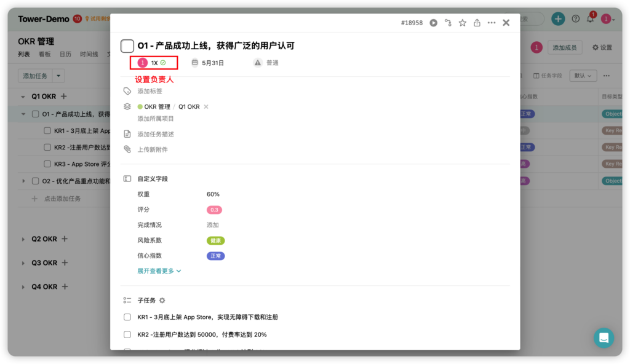
Task: Click the play icon next to #18958
Action: (x=434, y=22)
